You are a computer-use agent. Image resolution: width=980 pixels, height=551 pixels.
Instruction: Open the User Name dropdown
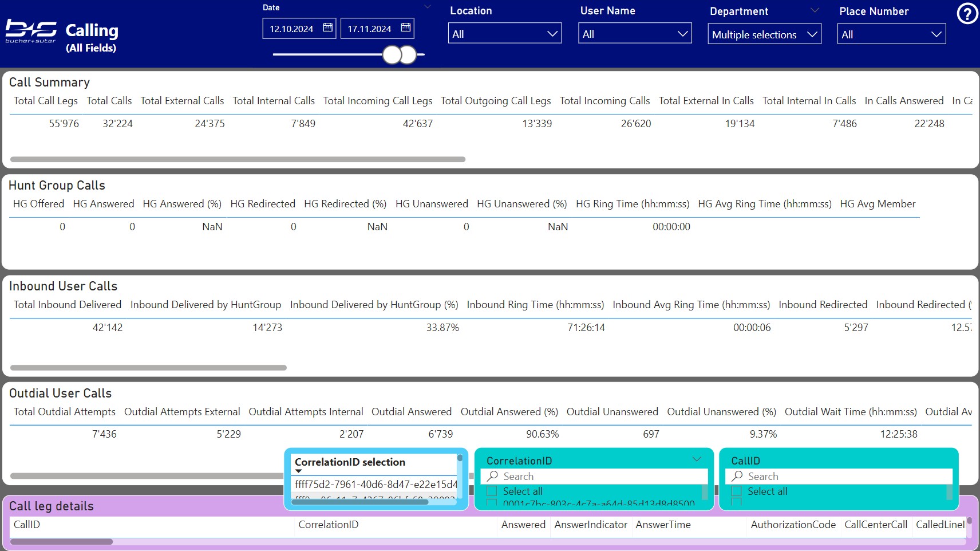pos(635,34)
